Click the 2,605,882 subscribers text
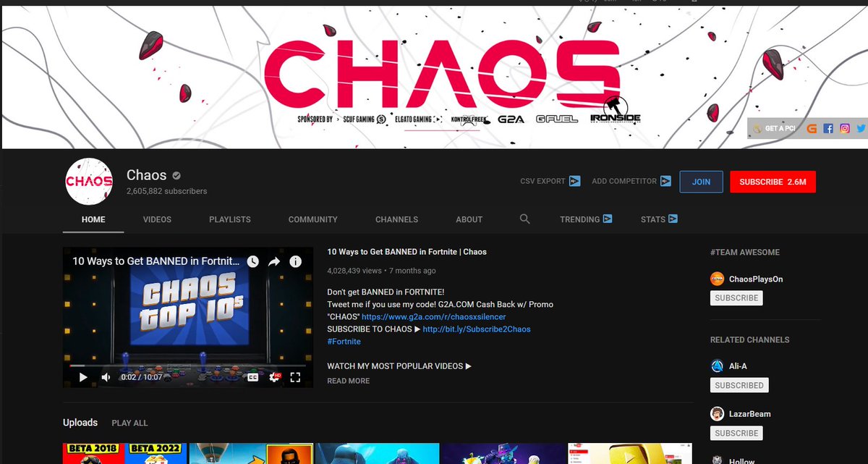Image resolution: width=868 pixels, height=464 pixels. pos(166,191)
